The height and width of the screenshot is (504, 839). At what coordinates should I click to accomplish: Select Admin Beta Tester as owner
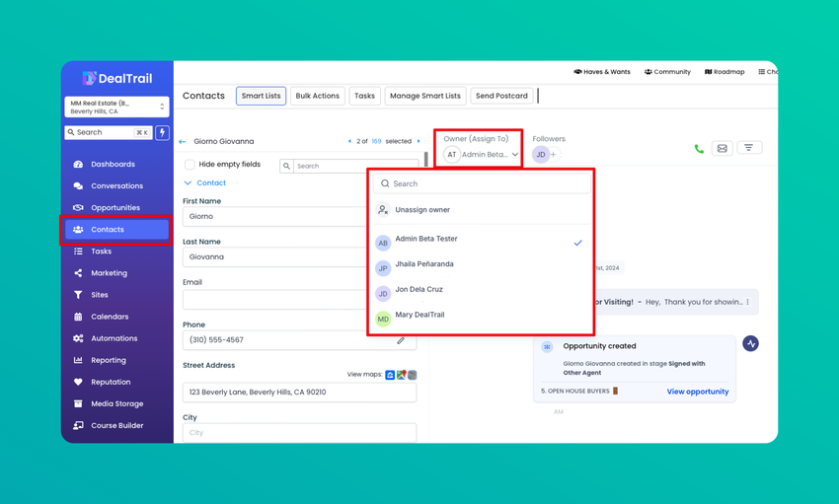pos(483,243)
